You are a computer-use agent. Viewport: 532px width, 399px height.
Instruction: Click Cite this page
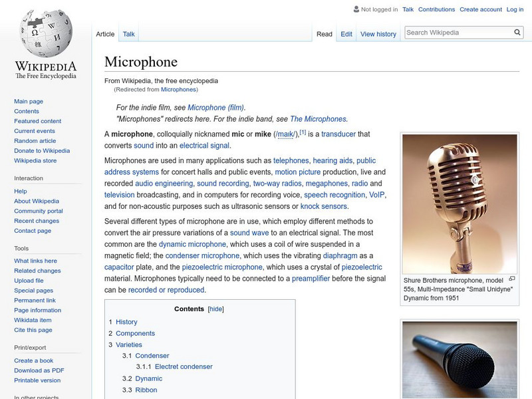click(x=33, y=329)
